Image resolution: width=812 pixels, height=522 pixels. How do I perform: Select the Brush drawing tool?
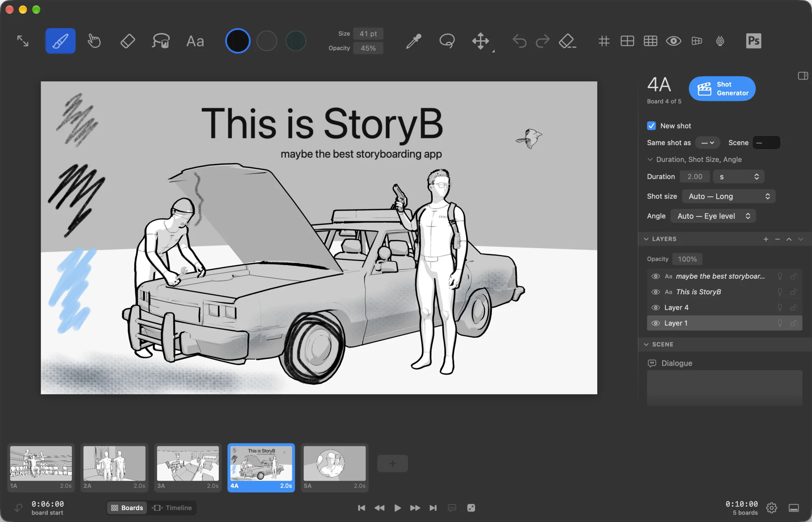tap(60, 41)
